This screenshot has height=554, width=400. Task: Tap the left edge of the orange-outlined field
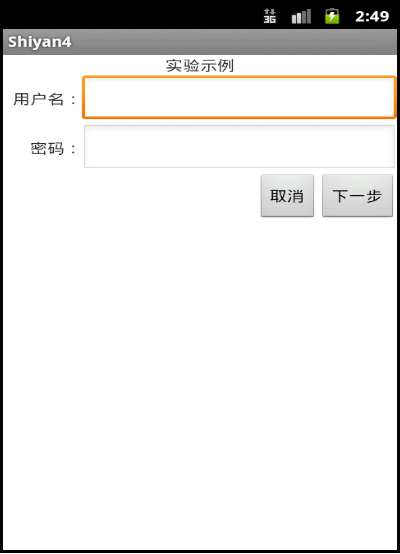click(x=88, y=97)
